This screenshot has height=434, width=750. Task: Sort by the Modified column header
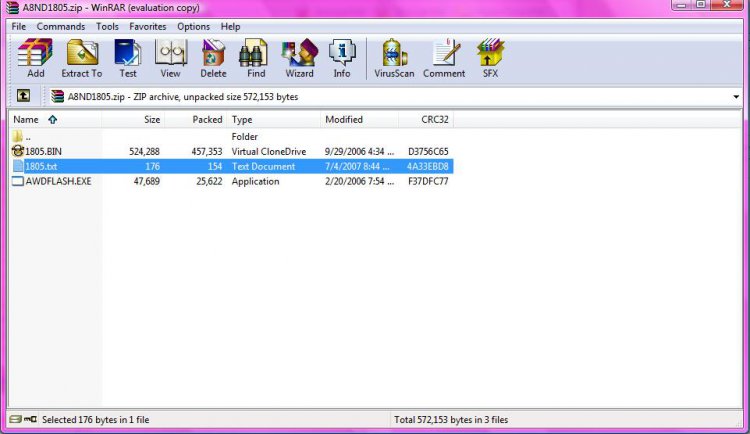pos(359,119)
